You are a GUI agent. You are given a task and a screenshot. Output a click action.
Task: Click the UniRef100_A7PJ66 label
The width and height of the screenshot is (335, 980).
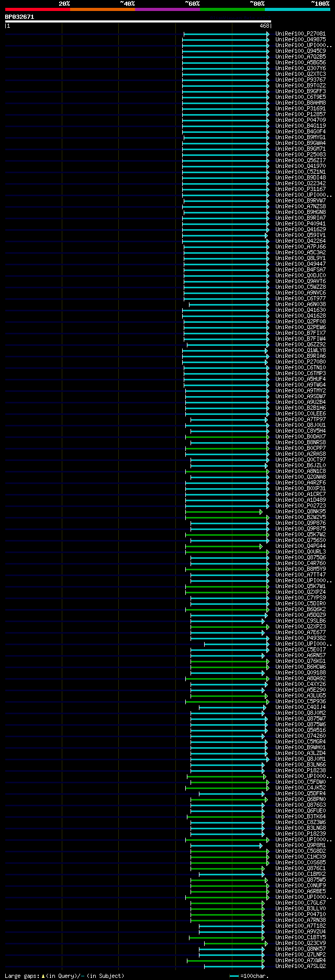point(300,247)
